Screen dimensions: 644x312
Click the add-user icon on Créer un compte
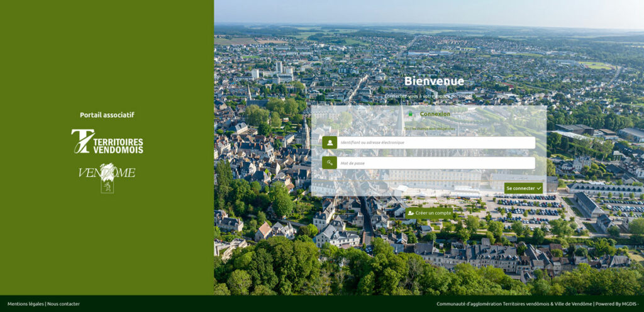point(411,213)
